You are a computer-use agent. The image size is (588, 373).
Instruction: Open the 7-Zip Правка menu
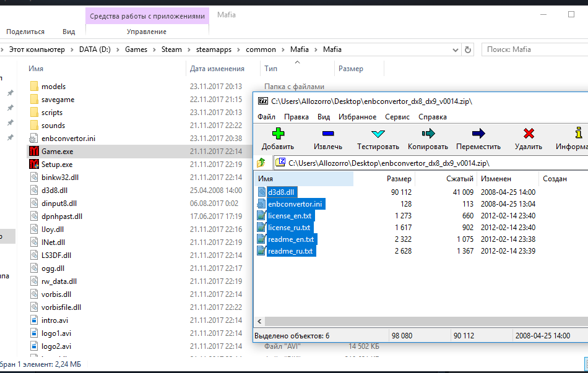click(296, 117)
